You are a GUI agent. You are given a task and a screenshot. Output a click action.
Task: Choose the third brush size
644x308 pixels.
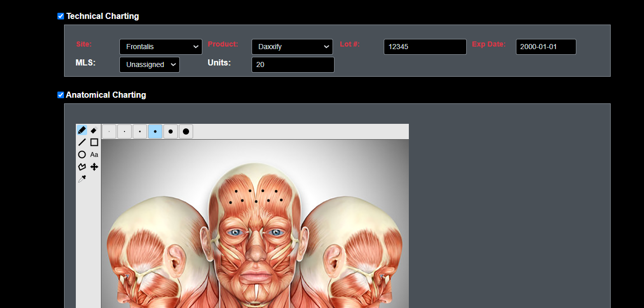pyautogui.click(x=140, y=131)
